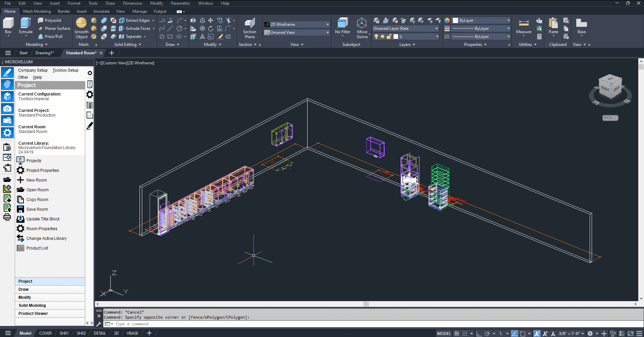Image resolution: width=644 pixels, height=337 pixels.
Task: Open Product List in Microvellum panel
Action: [x=37, y=248]
